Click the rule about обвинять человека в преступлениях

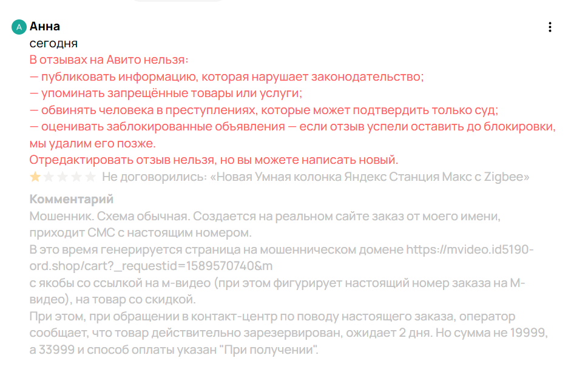[263, 110]
